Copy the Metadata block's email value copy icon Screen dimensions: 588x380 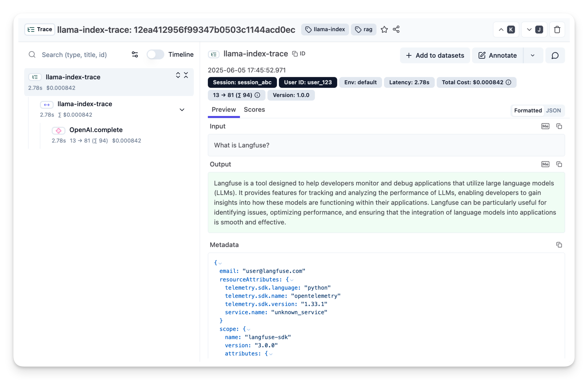point(559,245)
